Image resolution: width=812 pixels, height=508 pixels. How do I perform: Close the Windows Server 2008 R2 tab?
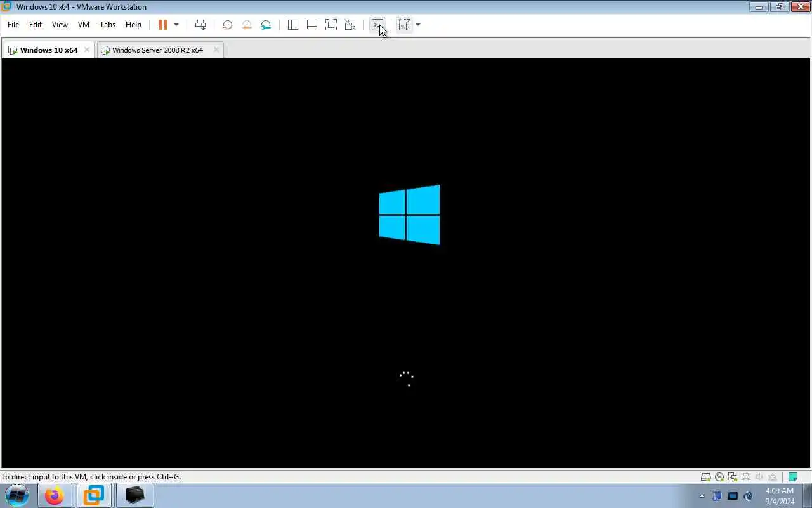216,50
